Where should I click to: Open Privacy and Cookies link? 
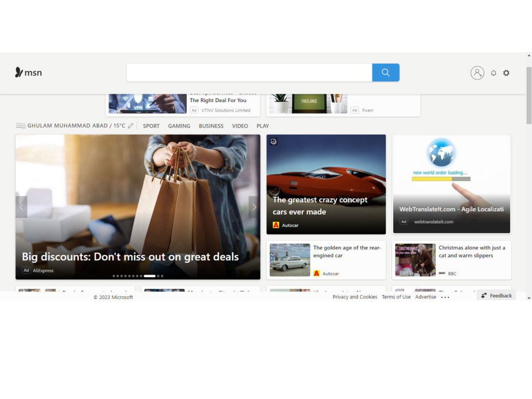click(x=355, y=297)
